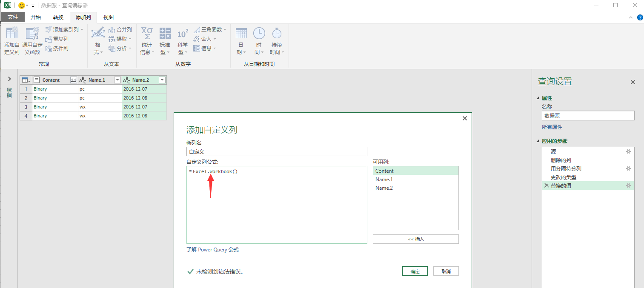644x288 pixels.
Task: Select the 源 applied step
Action: 588,151
